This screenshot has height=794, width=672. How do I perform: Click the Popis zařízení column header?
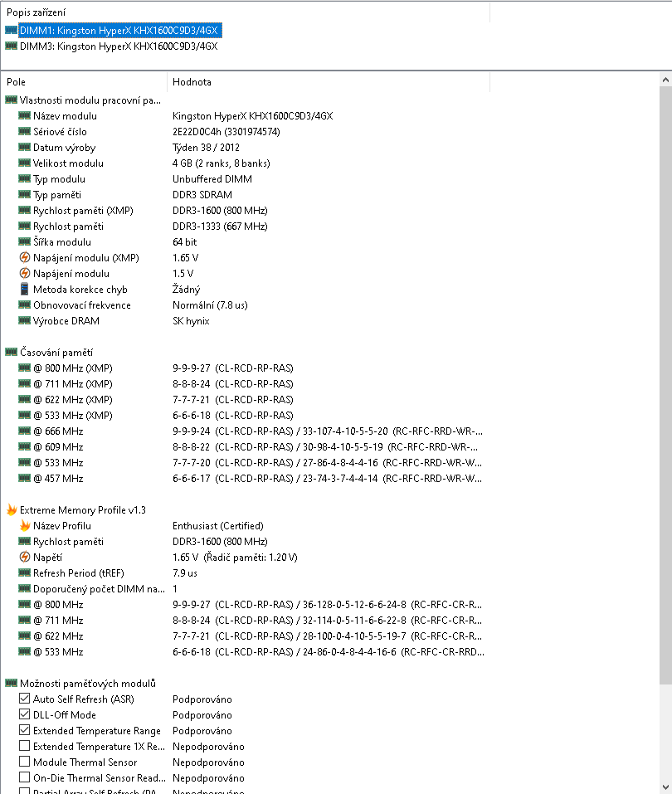click(x=245, y=12)
